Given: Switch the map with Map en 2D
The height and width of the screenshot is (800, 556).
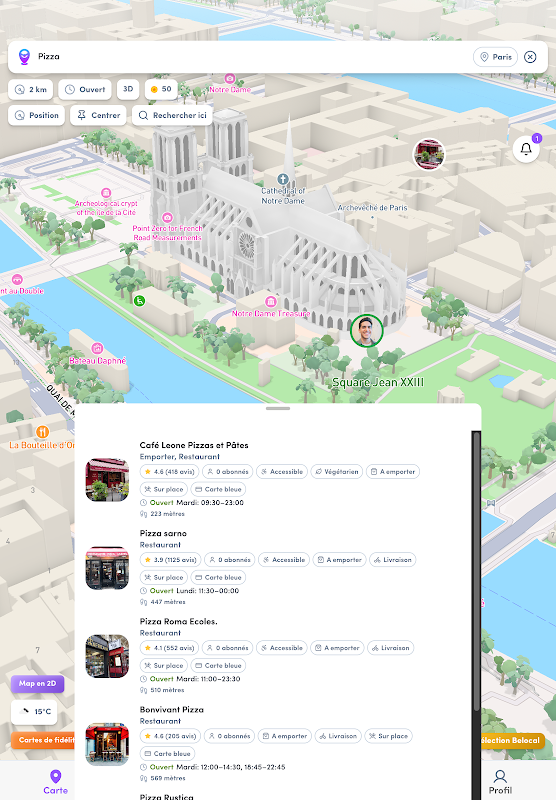Looking at the screenshot, I should (x=38, y=683).
